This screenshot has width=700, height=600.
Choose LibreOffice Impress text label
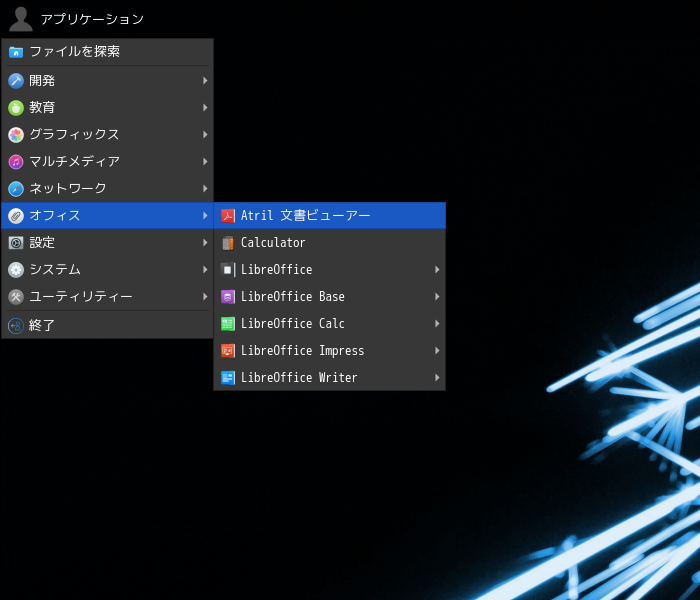pyautogui.click(x=303, y=351)
